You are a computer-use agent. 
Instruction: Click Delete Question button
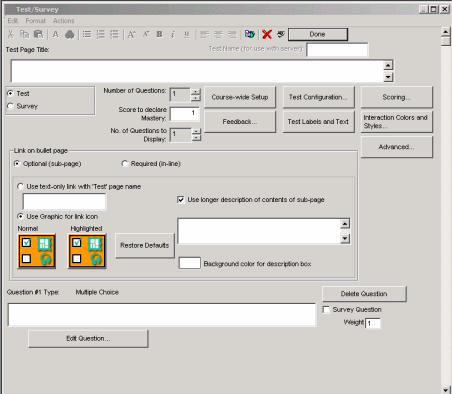click(x=364, y=294)
